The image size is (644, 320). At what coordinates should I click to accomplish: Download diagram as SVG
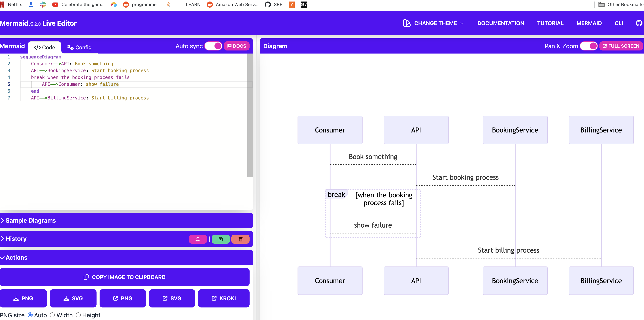[73, 298]
